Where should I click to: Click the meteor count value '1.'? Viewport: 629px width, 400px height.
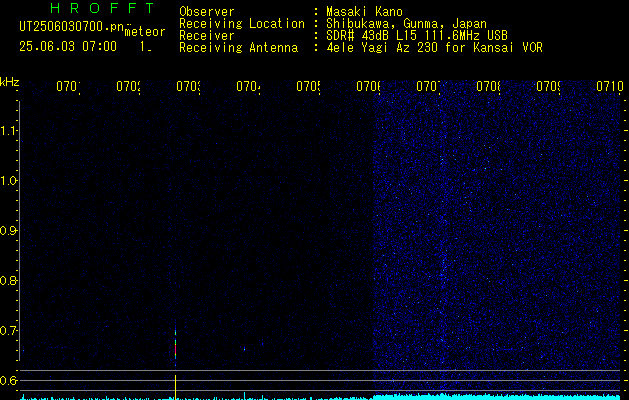point(145,47)
